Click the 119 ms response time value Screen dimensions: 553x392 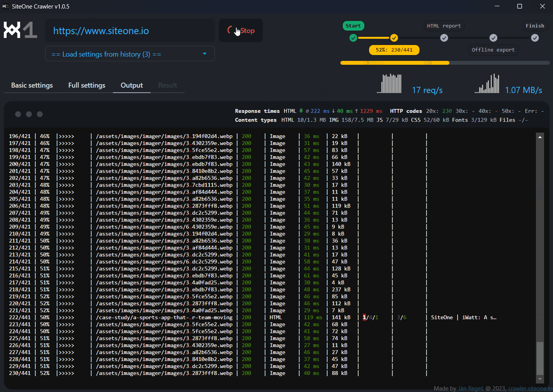tap(313, 317)
